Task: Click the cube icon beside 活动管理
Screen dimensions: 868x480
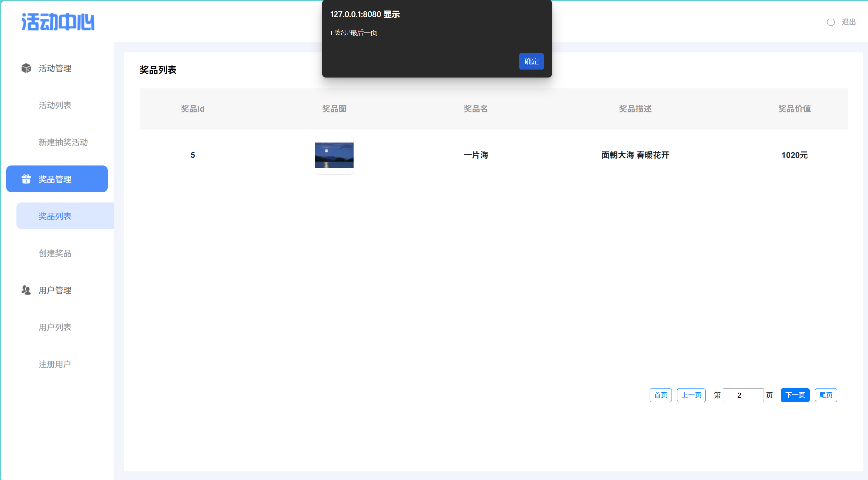Action: click(26, 68)
